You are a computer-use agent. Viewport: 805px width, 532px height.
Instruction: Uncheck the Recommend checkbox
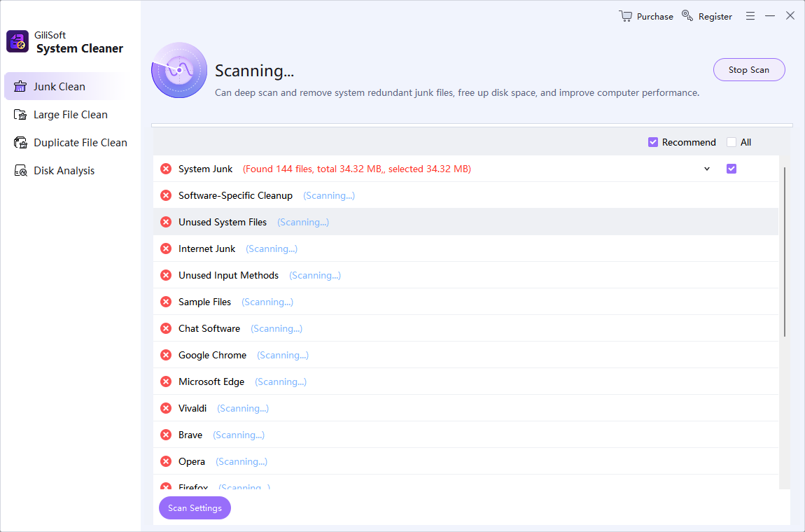coord(653,142)
